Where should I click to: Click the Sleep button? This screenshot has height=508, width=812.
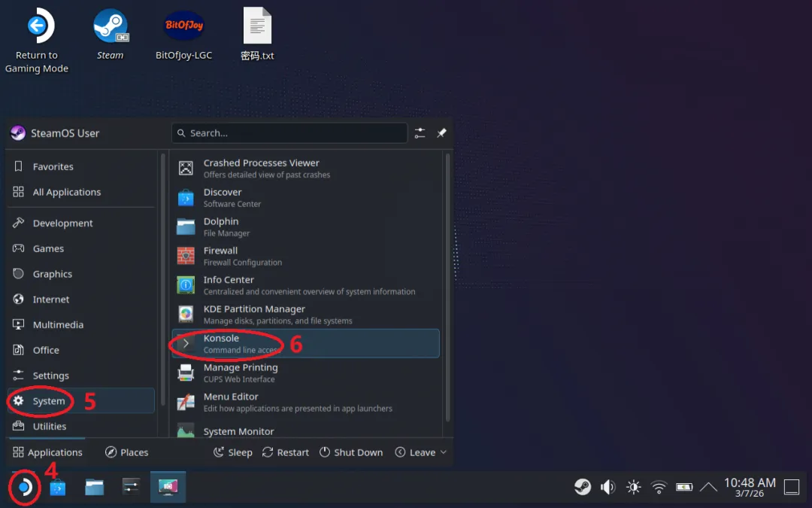click(233, 452)
